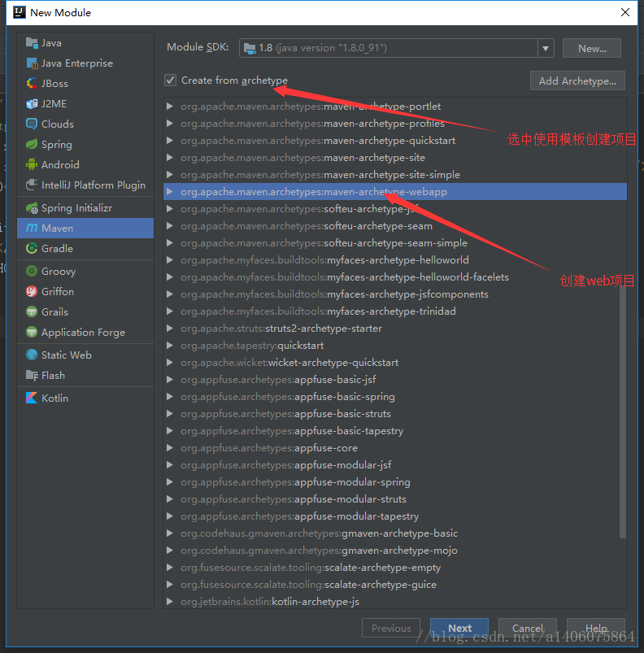Select IntelliJ Platform Plugin icon
The image size is (644, 653).
pos(32,185)
